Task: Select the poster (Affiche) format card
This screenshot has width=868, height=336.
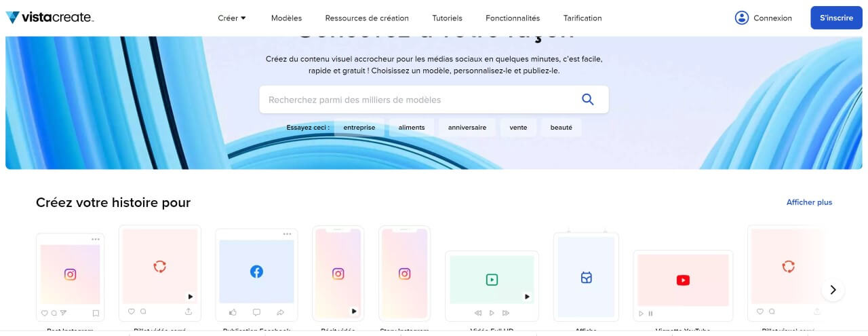Action: 586,278
